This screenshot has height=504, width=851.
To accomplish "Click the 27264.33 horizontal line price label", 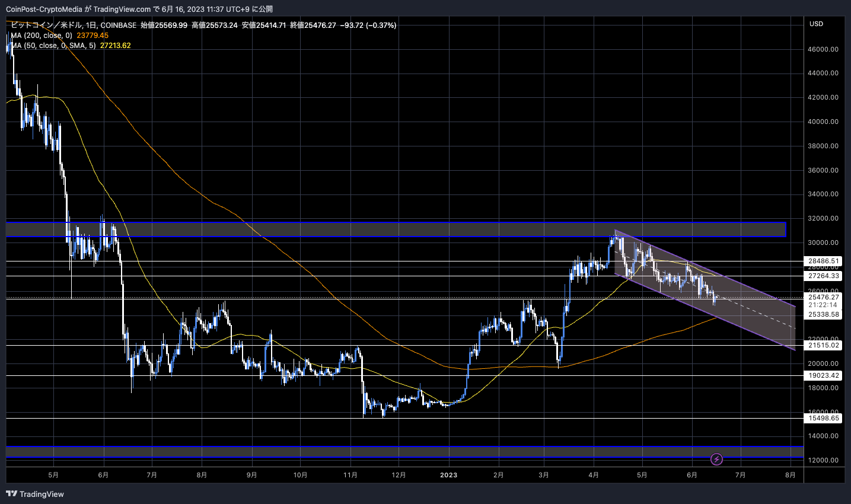I will click(x=824, y=276).
